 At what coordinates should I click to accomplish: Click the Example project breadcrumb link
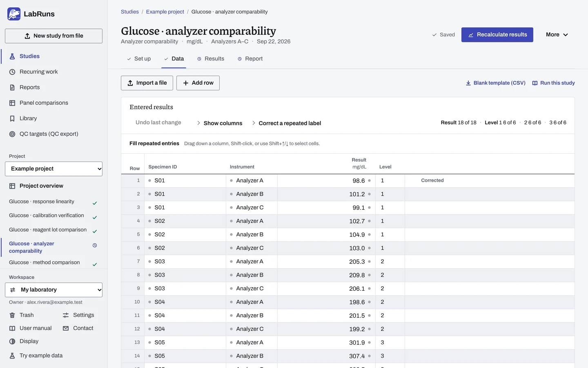(165, 12)
